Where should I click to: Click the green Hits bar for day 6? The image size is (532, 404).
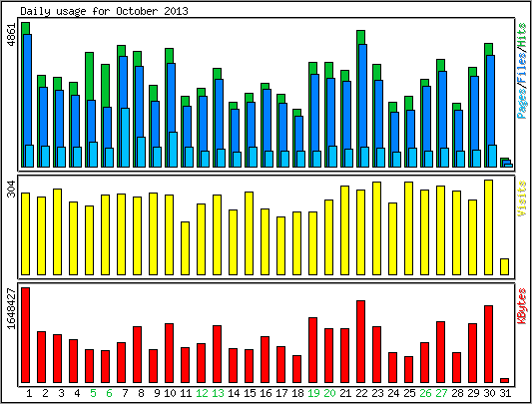[x=105, y=86]
